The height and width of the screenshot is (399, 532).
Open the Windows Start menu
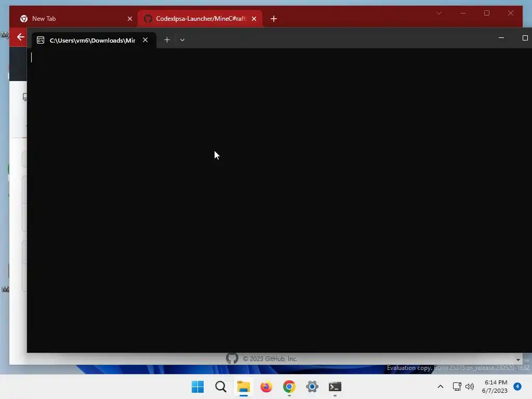[x=198, y=387]
